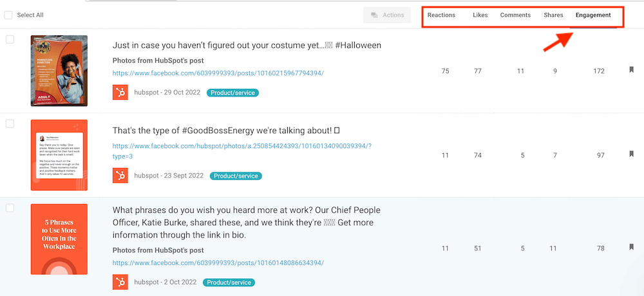The image size is (644, 296).
Task: Click HubSpot logo on 2 Oct 2022 post
Action: click(120, 282)
